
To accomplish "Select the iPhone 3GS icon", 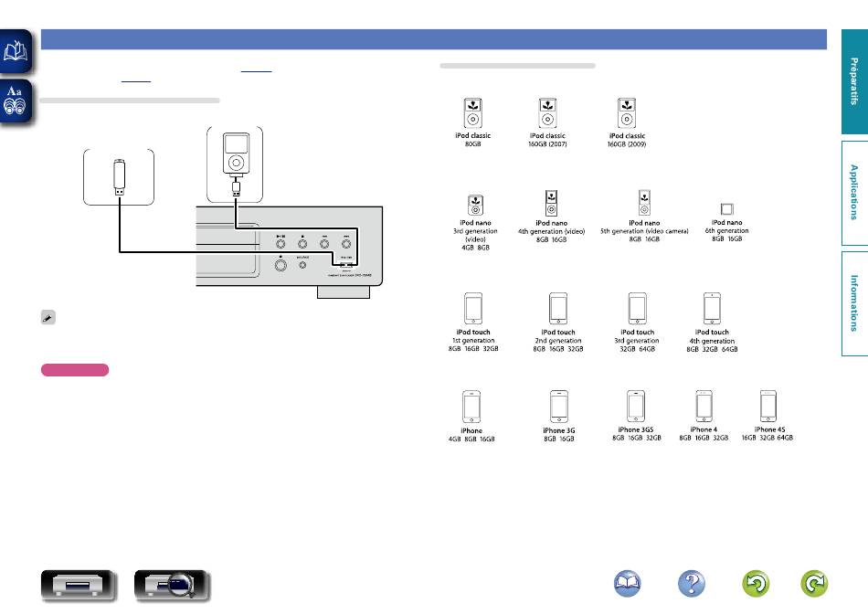I will (636, 406).
